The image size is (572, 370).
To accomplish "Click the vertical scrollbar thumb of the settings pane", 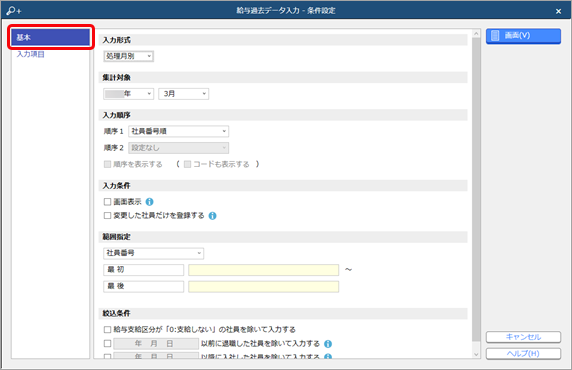I will pos(476,190).
